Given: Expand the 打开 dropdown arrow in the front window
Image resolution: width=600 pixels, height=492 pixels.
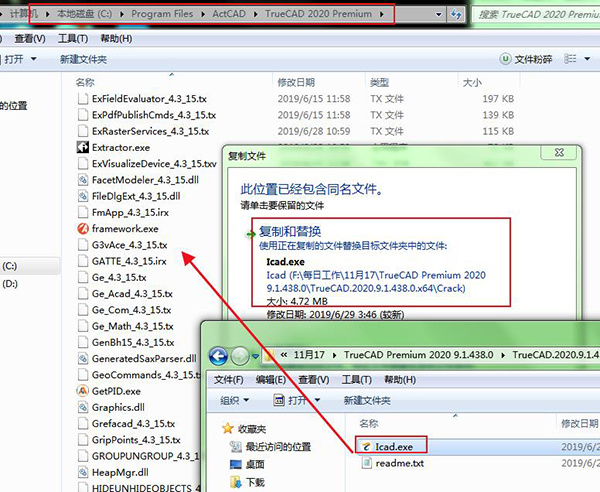Looking at the screenshot, I should click(x=317, y=400).
